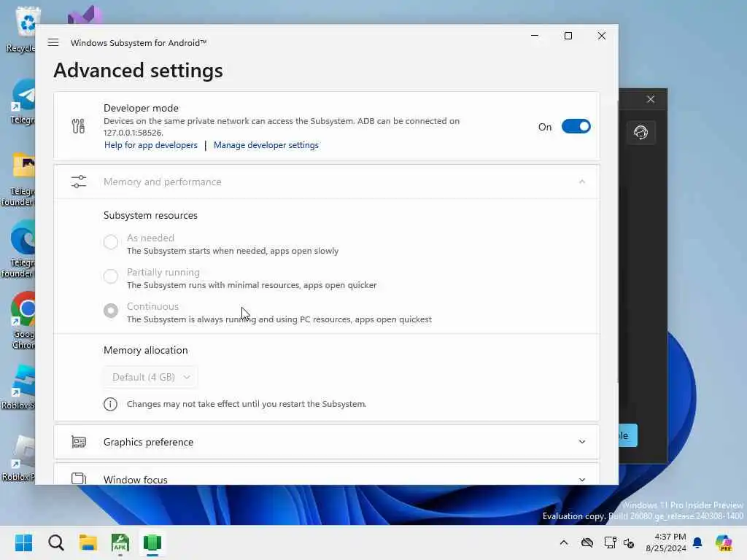747x560 pixels.
Task: Click the Graphics preference card icon
Action: [x=79, y=442]
